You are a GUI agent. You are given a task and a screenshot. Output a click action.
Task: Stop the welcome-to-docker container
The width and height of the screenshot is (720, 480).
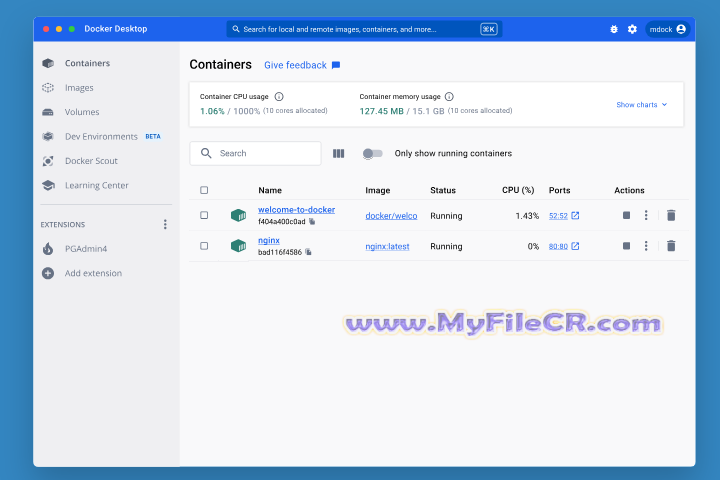point(626,215)
